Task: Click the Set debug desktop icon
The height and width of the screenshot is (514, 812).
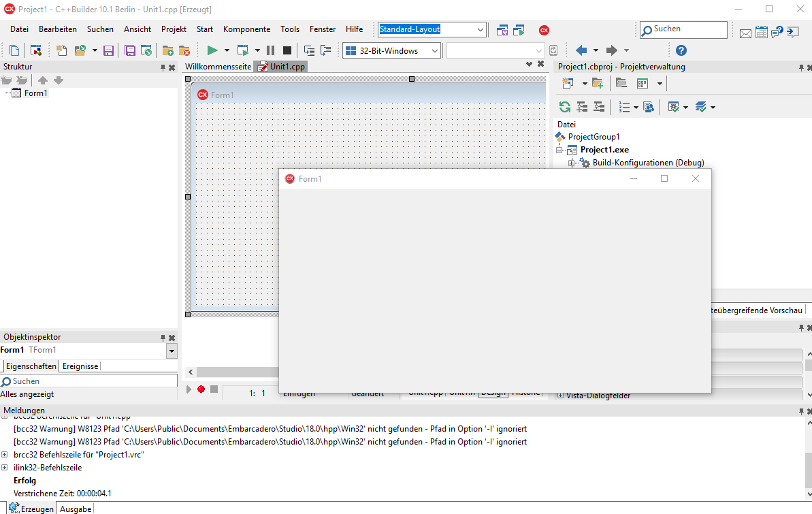Action: pyautogui.click(x=519, y=30)
